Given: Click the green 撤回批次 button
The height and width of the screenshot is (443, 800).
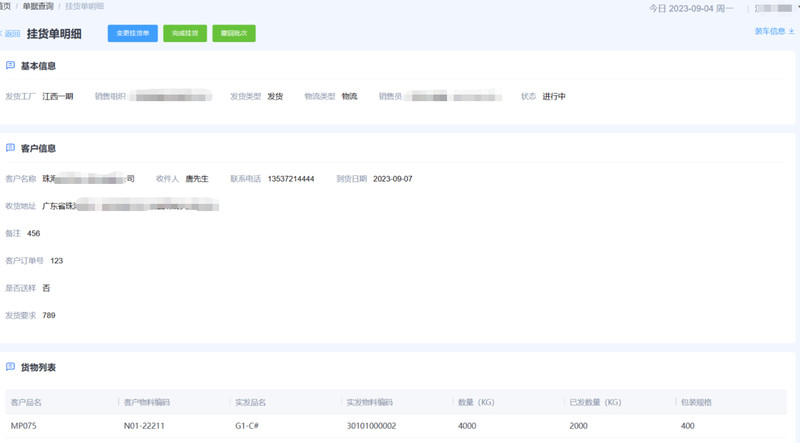Looking at the screenshot, I should coord(234,33).
